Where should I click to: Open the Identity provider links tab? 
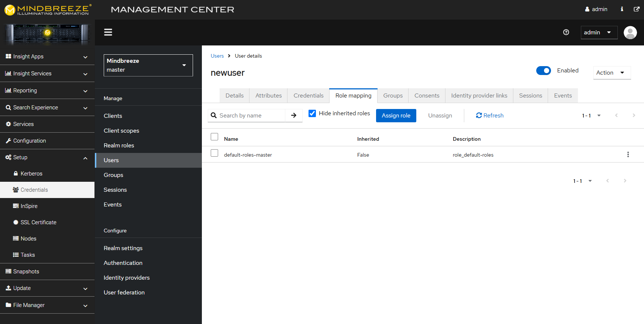[x=479, y=96]
